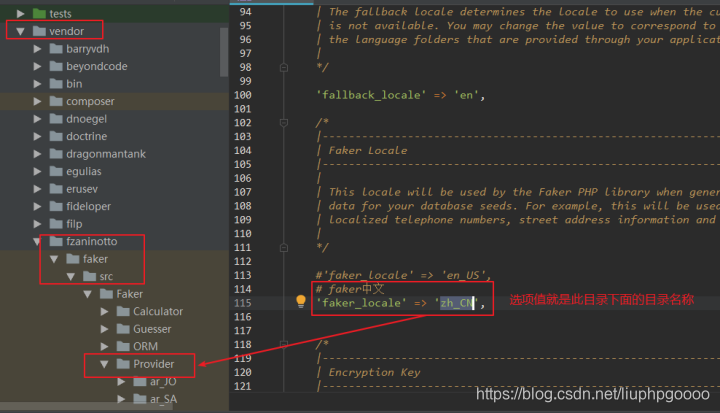Click the tests folder icon
The height and width of the screenshot is (413, 720).
pyautogui.click(x=39, y=13)
